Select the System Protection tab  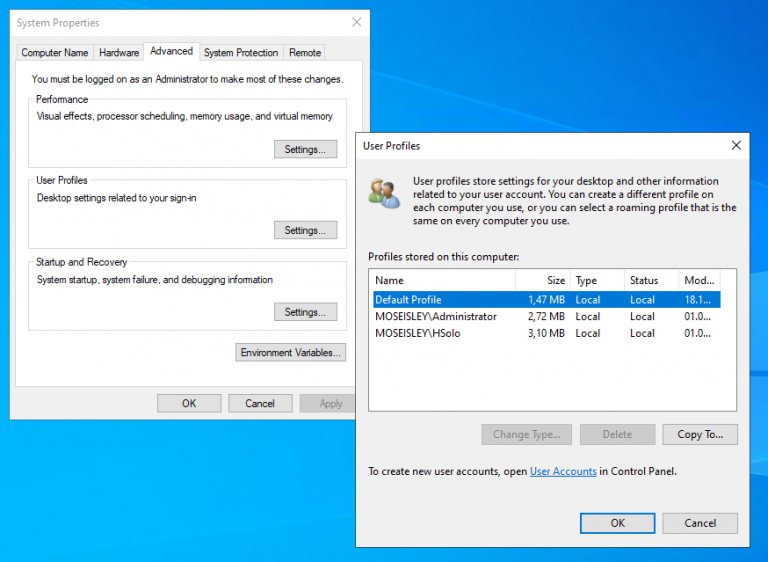pyautogui.click(x=241, y=52)
